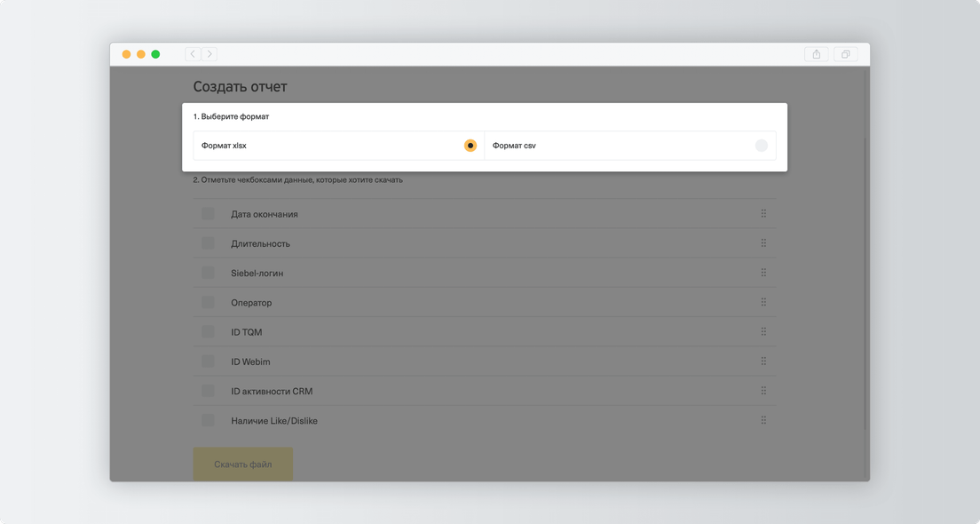This screenshot has width=980, height=524.
Task: Close the window with red button
Action: click(x=126, y=54)
